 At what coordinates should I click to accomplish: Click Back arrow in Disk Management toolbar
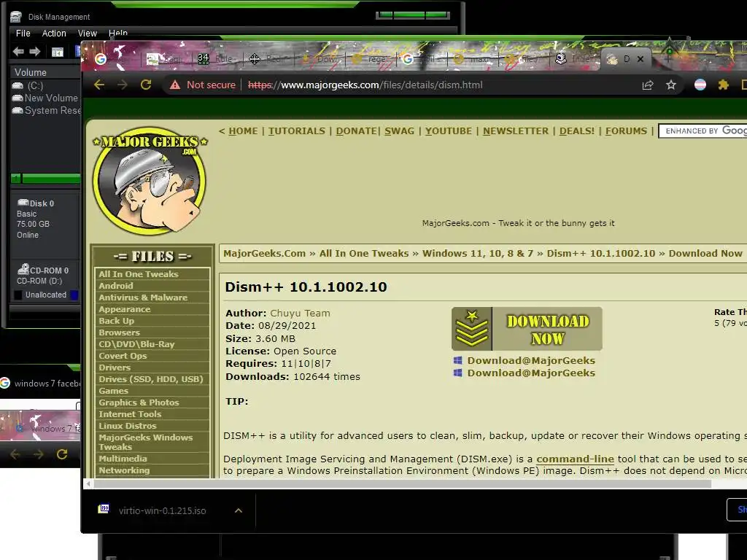coord(18,52)
